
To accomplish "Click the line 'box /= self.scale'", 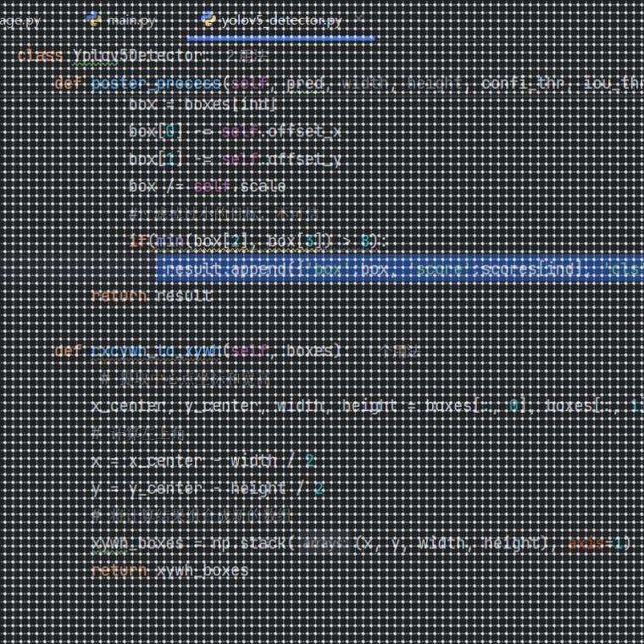I will click(207, 186).
